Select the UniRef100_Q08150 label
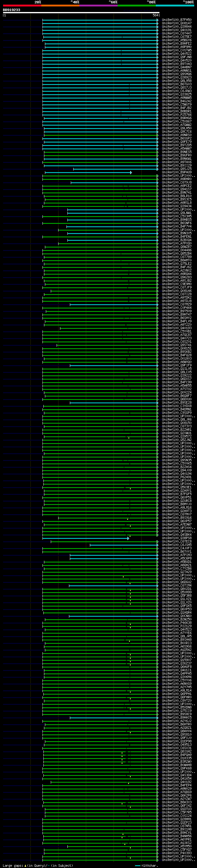The image size is (197, 868). click(x=177, y=423)
